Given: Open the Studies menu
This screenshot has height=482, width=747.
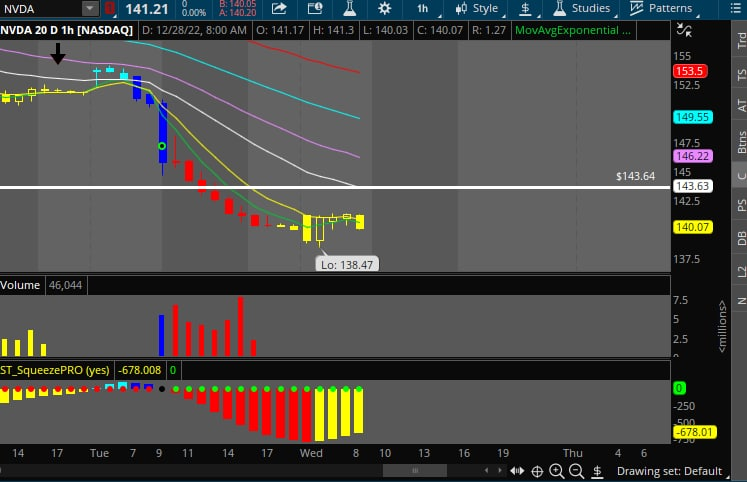Looking at the screenshot, I should click(x=583, y=9).
